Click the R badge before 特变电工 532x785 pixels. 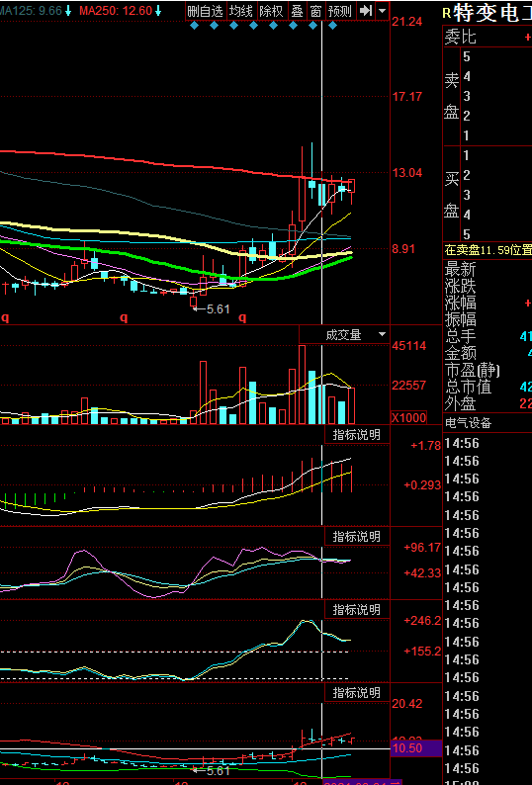(x=446, y=14)
